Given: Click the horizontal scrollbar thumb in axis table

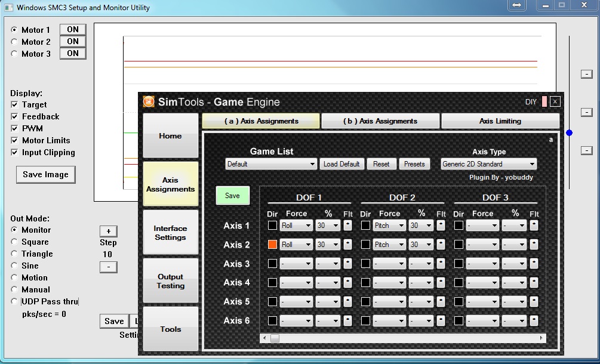Looking at the screenshot, I should [x=275, y=338].
